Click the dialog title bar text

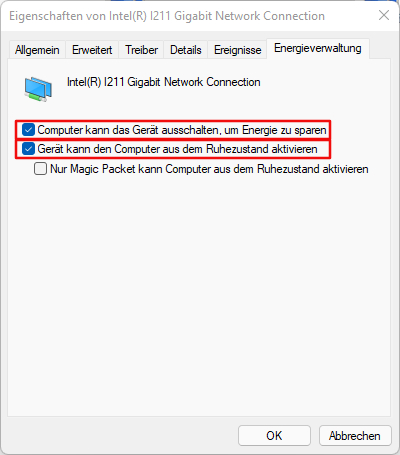167,16
